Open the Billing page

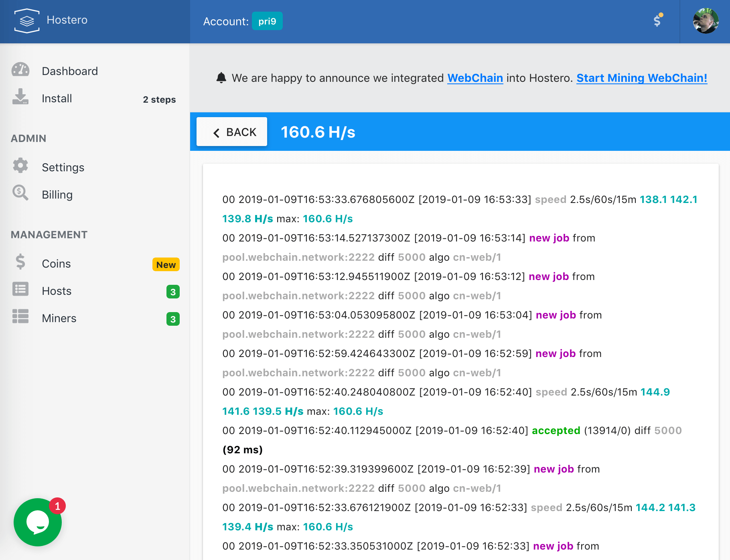[57, 195]
